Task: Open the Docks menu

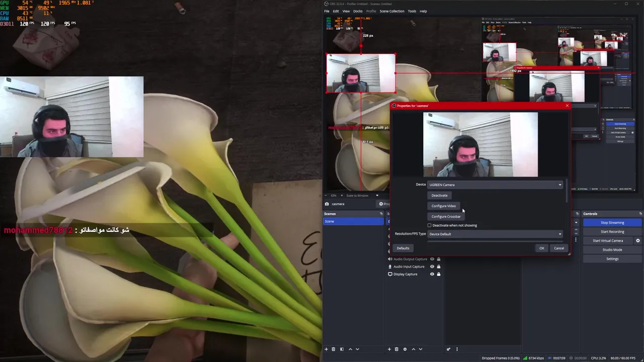Action: tap(358, 11)
